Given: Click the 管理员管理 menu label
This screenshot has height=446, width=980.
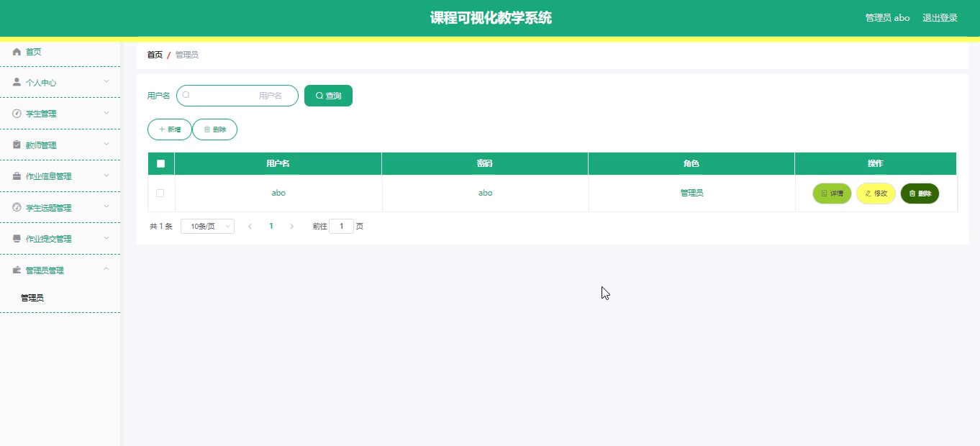Looking at the screenshot, I should pyautogui.click(x=45, y=270).
